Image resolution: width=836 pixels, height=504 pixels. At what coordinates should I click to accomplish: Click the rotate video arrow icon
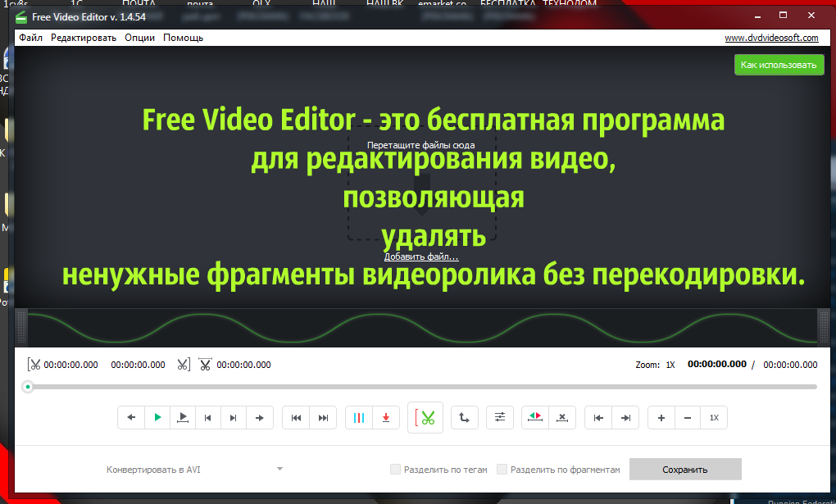pos(465,418)
